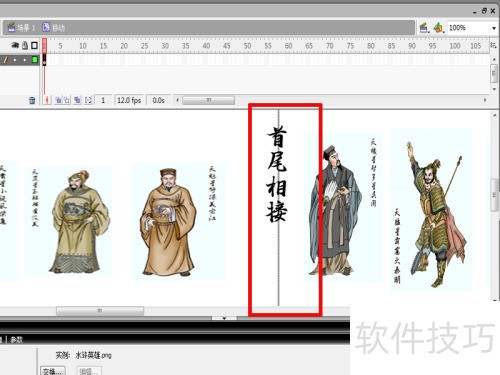This screenshot has width=500, height=375.
Task: Enable the onion skin button
Action: pyautogui.click(x=58, y=100)
